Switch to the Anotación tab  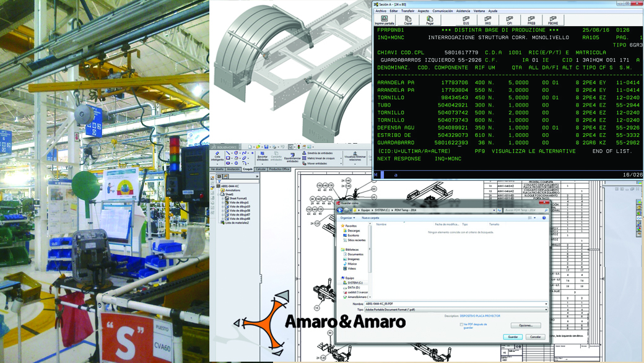pos(233,169)
